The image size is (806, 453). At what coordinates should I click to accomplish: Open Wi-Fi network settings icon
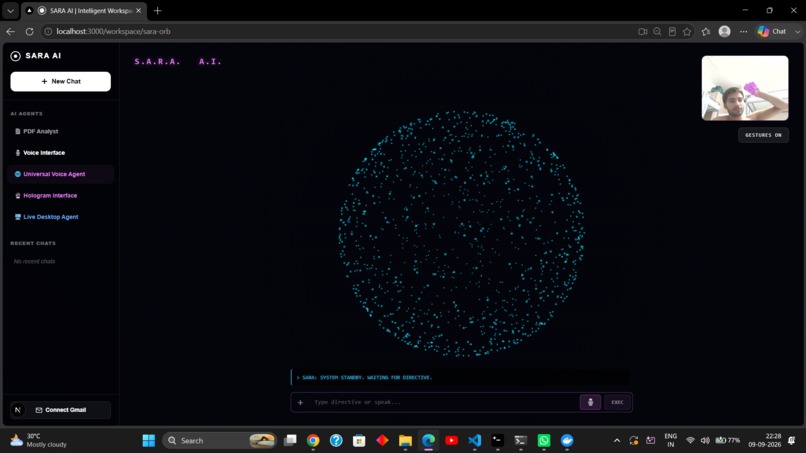[x=690, y=441]
